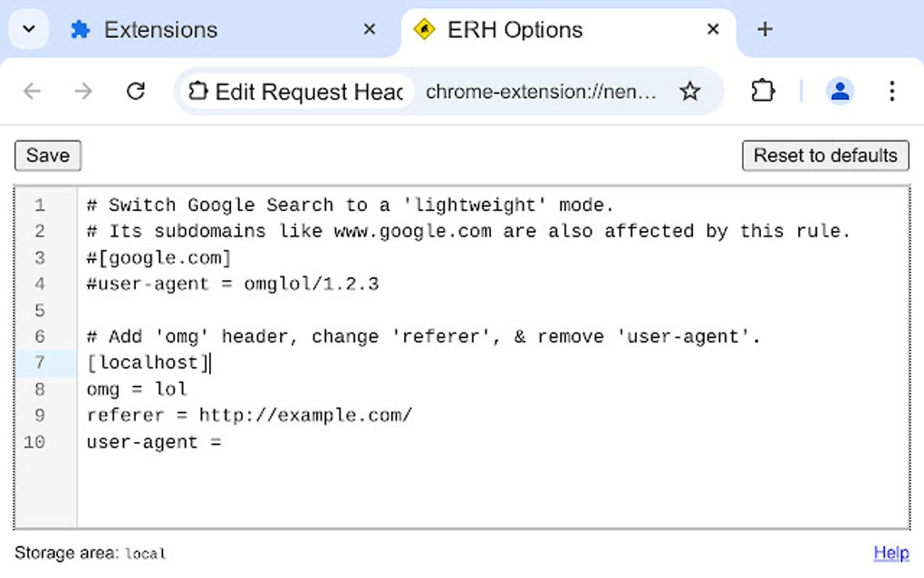Open the Extensions puzzle-piece menu
Screen dimensions: 924x578
[763, 91]
